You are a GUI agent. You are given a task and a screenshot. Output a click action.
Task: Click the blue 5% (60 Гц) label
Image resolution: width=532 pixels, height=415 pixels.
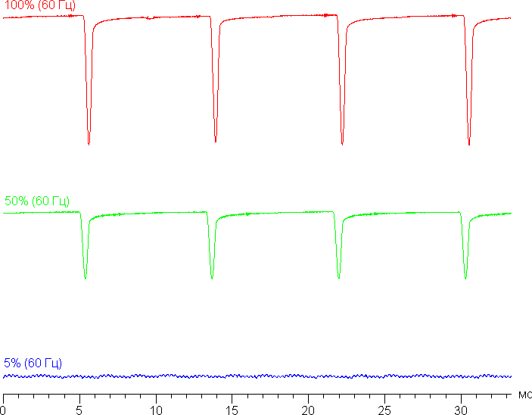tap(33, 363)
